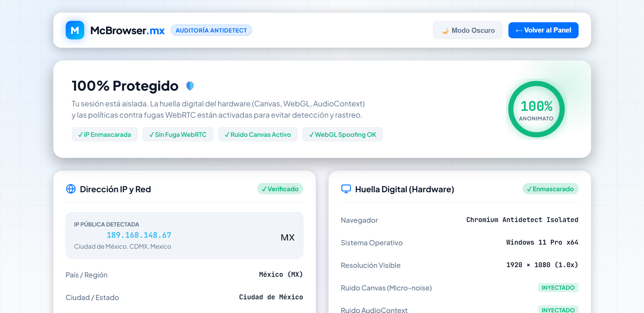Click the 'Navegador' row label
644x313 pixels.
coord(359,220)
